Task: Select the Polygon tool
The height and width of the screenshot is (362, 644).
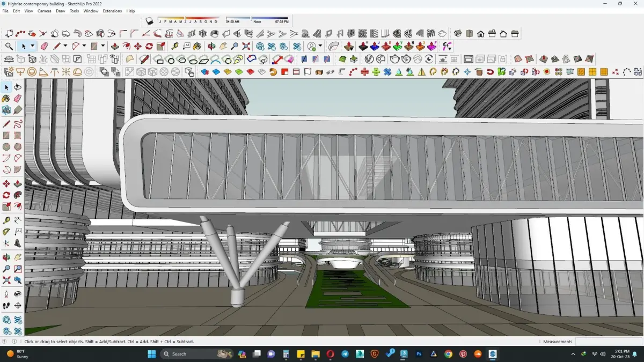Action: pos(18,147)
